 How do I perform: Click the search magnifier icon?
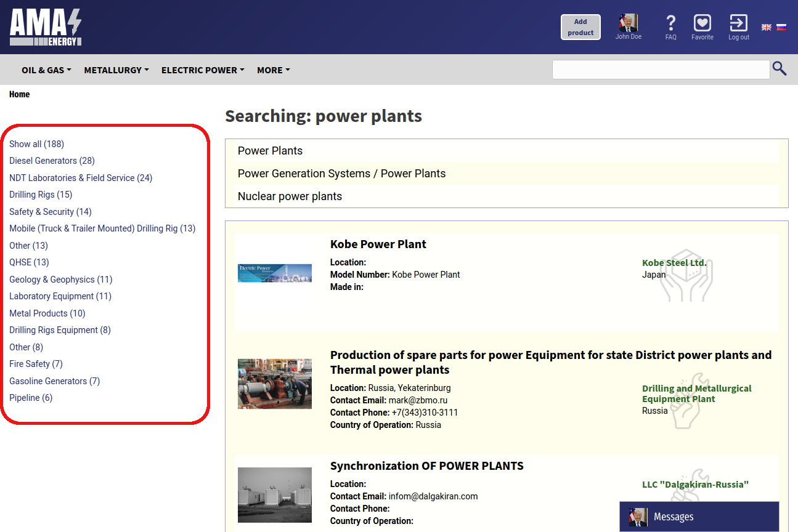pos(780,69)
